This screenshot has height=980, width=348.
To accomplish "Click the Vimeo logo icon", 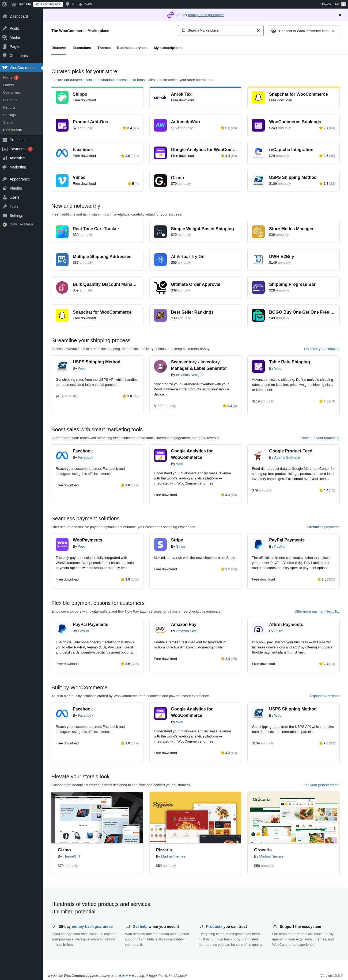I will [62, 181].
